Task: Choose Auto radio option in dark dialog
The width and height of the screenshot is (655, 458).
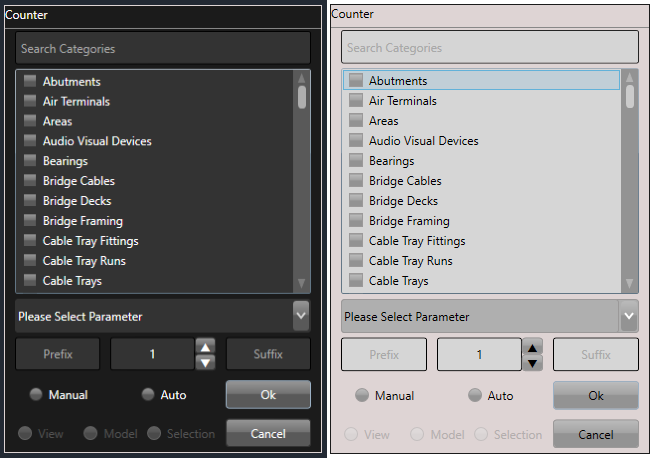Action: [x=148, y=395]
